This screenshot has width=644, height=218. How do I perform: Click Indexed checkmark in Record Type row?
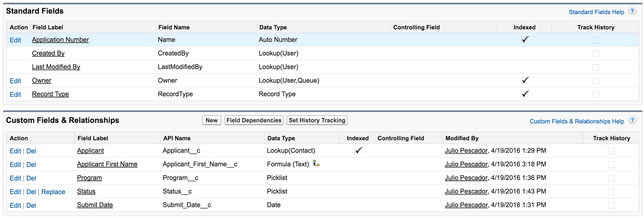click(x=525, y=94)
